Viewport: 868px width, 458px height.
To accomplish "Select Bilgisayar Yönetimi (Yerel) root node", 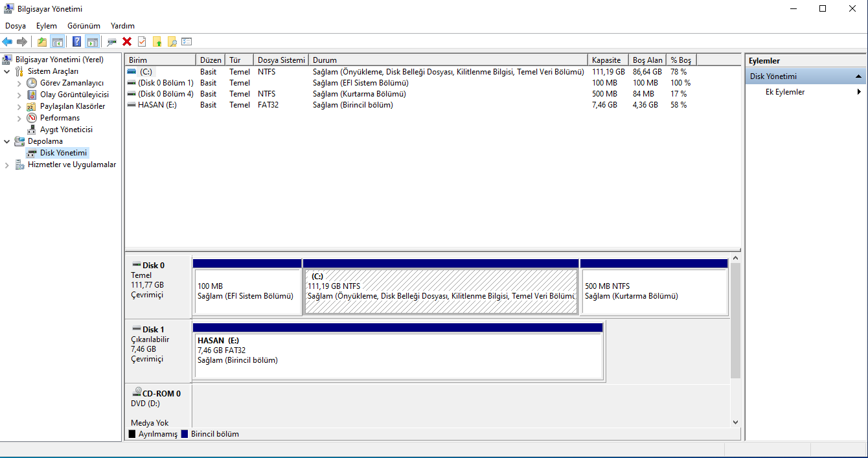I will [x=59, y=60].
